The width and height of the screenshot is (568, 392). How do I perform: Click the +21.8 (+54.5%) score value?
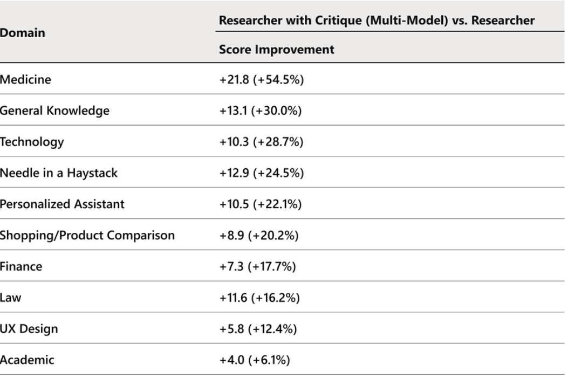pos(262,80)
